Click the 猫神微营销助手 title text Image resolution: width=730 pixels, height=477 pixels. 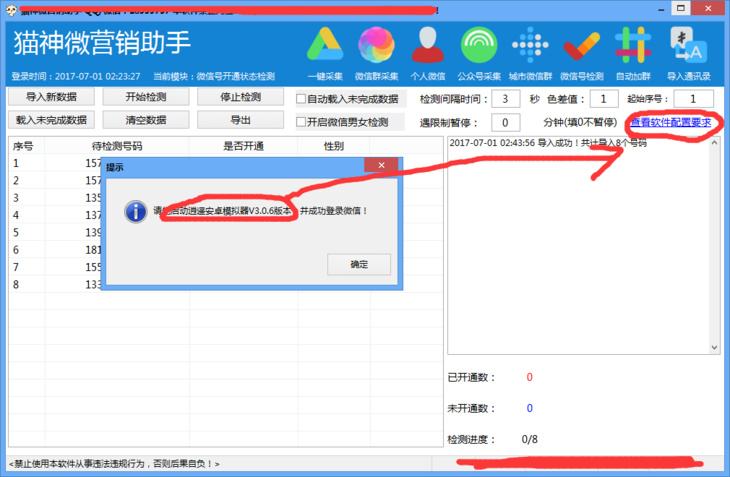(x=102, y=43)
